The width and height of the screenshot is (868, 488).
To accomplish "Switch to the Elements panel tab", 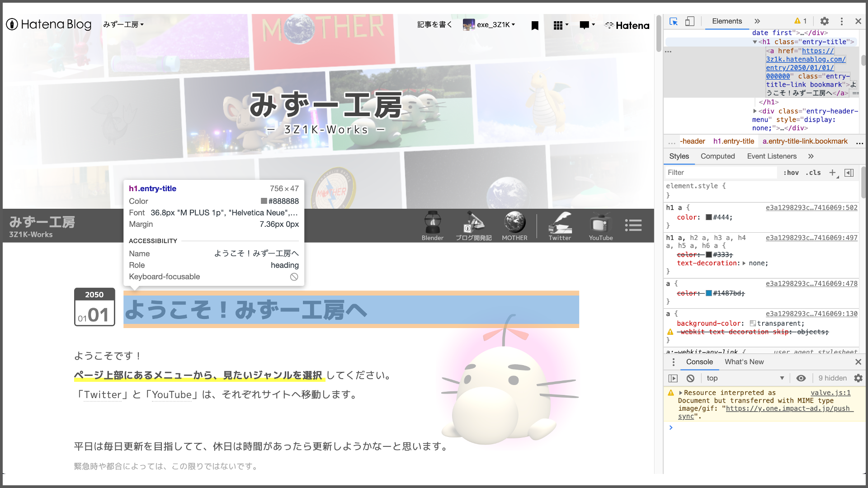I will pyautogui.click(x=727, y=21).
